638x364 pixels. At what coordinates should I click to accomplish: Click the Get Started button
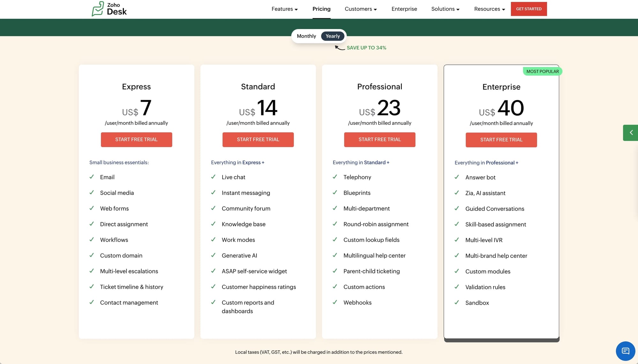529,9
